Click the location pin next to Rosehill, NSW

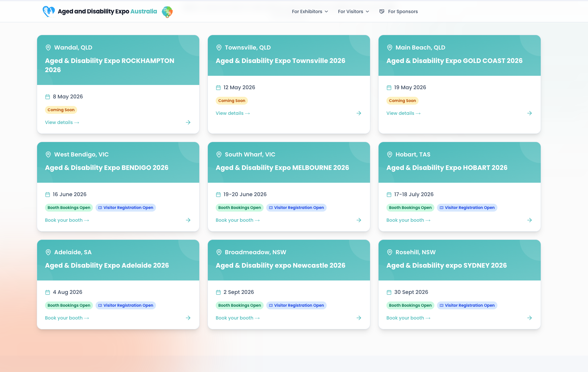point(390,252)
